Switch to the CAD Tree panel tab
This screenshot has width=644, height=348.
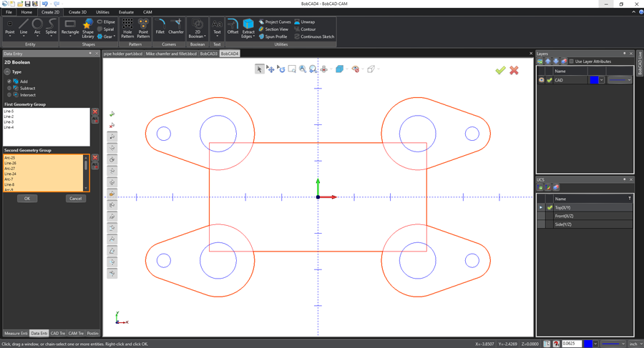click(57, 333)
